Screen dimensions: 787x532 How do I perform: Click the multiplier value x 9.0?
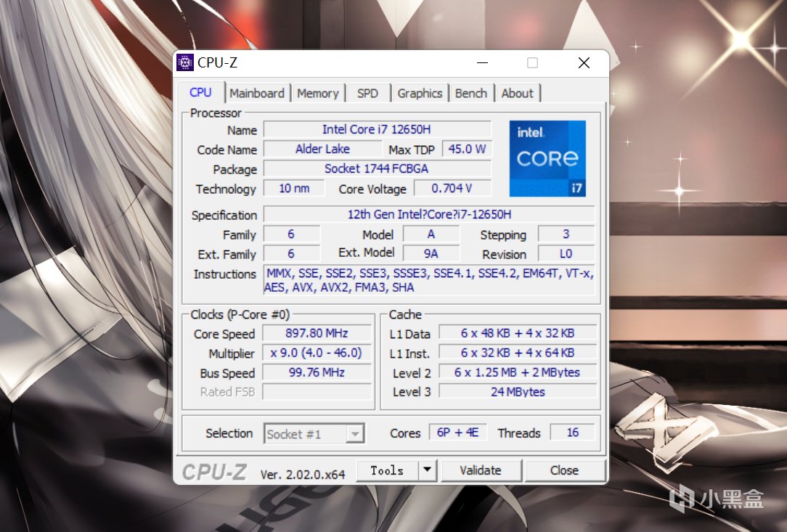pyautogui.click(x=317, y=353)
